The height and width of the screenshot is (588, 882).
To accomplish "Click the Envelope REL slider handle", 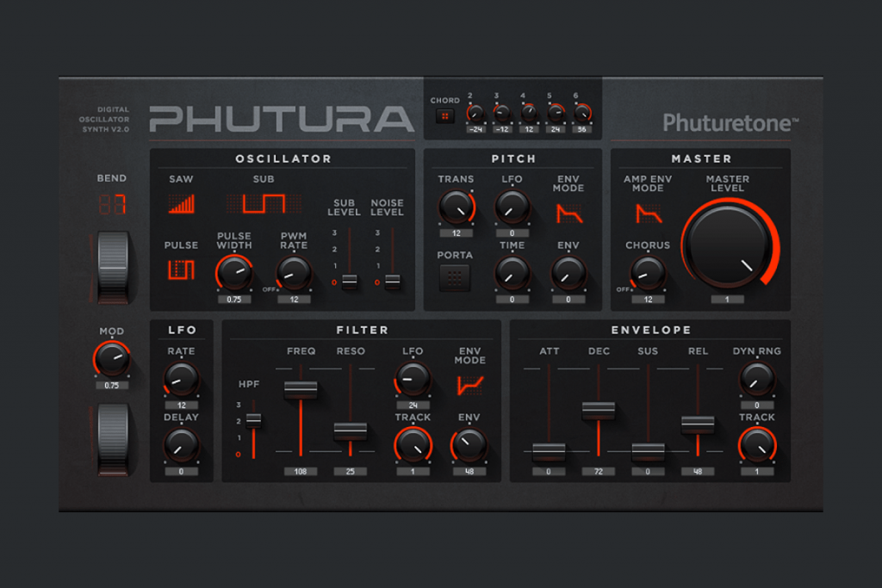I will [x=698, y=424].
